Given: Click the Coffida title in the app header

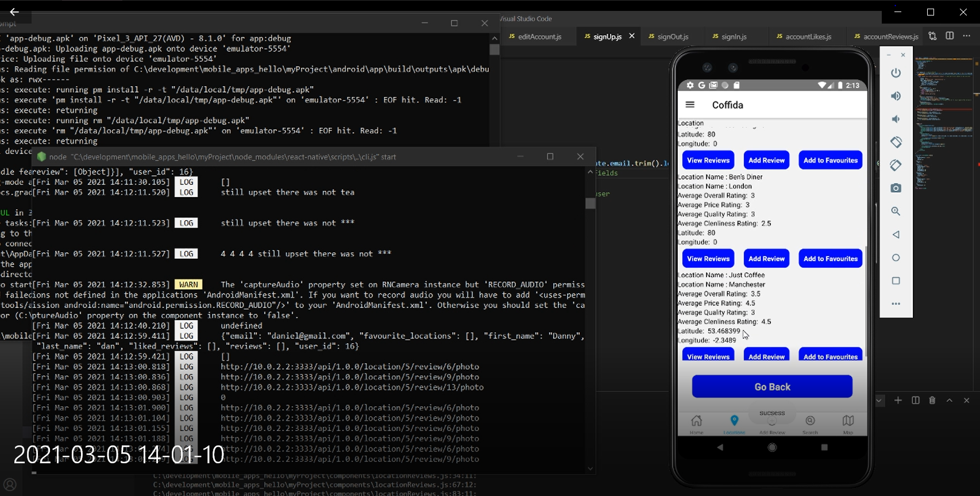Looking at the screenshot, I should click(727, 105).
